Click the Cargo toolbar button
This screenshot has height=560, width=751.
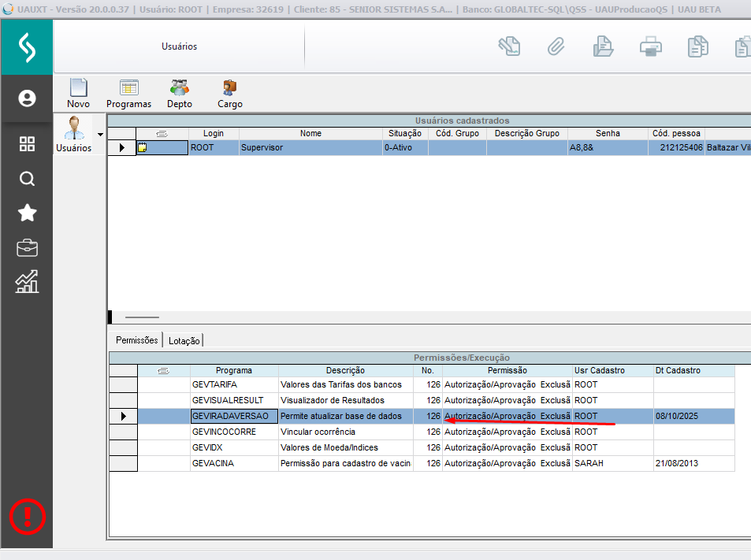point(229,93)
